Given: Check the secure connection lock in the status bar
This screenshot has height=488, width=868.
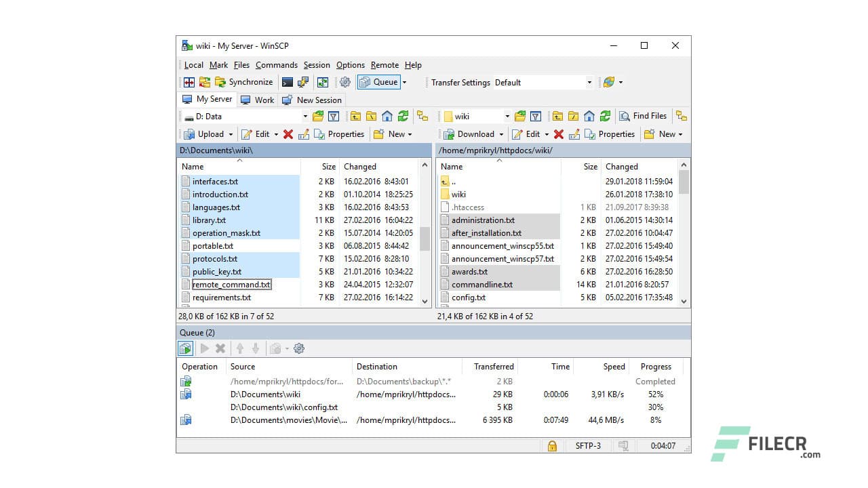Looking at the screenshot, I should (552, 446).
